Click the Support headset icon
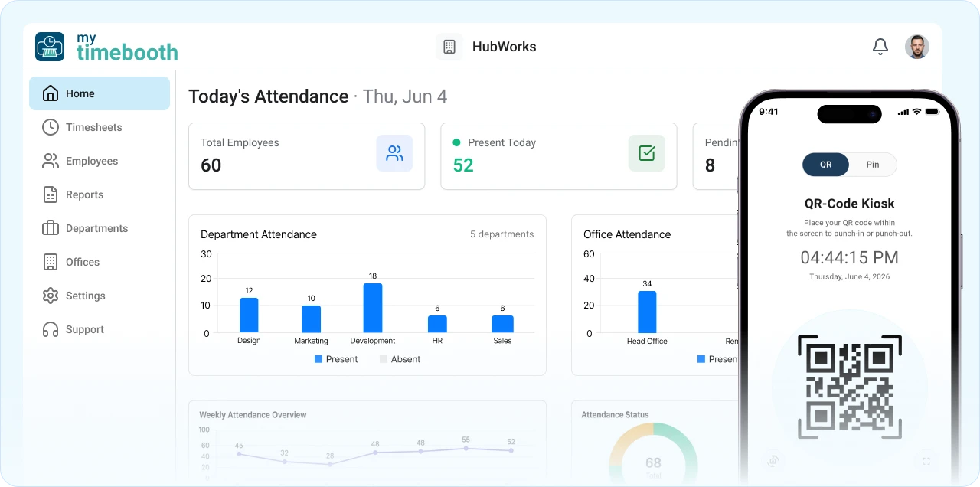 pos(51,329)
